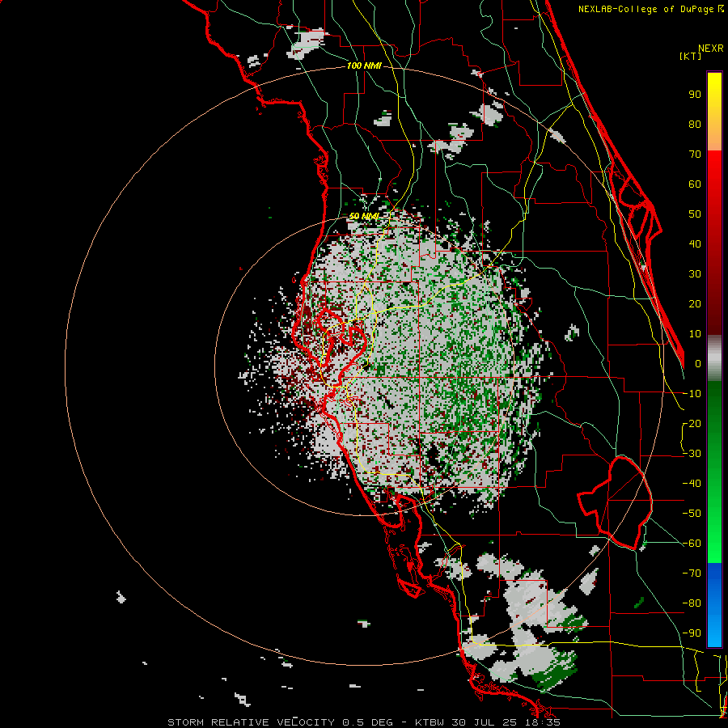Click the positive 50 scale value
The image size is (728, 728).
tap(695, 214)
